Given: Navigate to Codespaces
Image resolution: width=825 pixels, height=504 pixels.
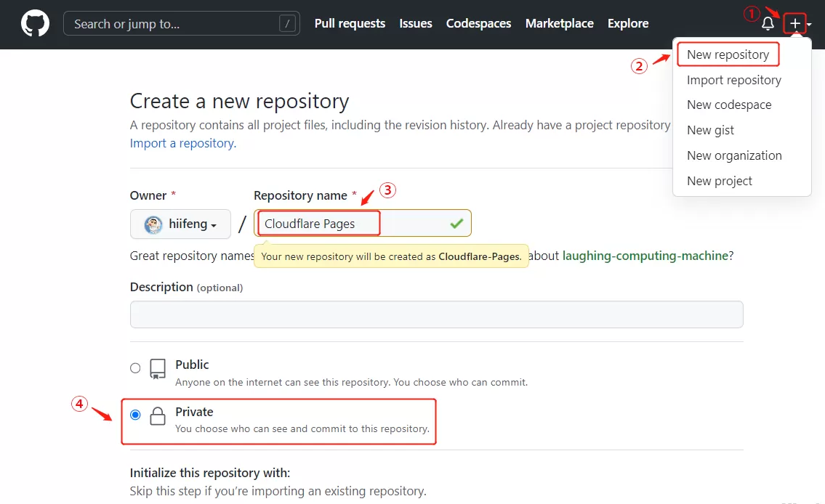Looking at the screenshot, I should point(479,24).
